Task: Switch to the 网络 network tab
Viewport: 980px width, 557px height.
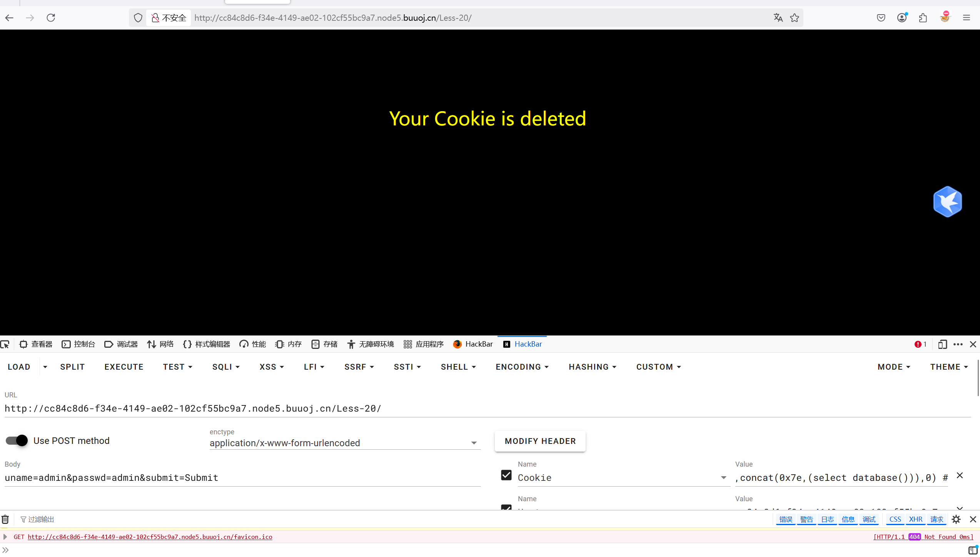Action: 160,344
